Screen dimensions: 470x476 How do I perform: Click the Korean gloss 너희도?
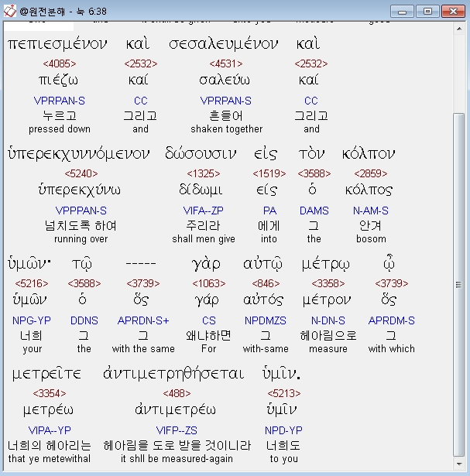(x=283, y=445)
